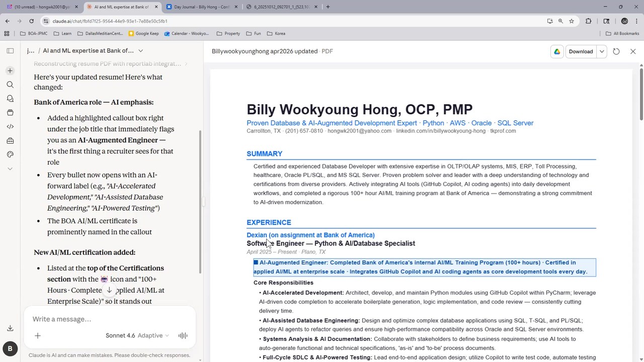Open zoom icon in address bar

560,21
